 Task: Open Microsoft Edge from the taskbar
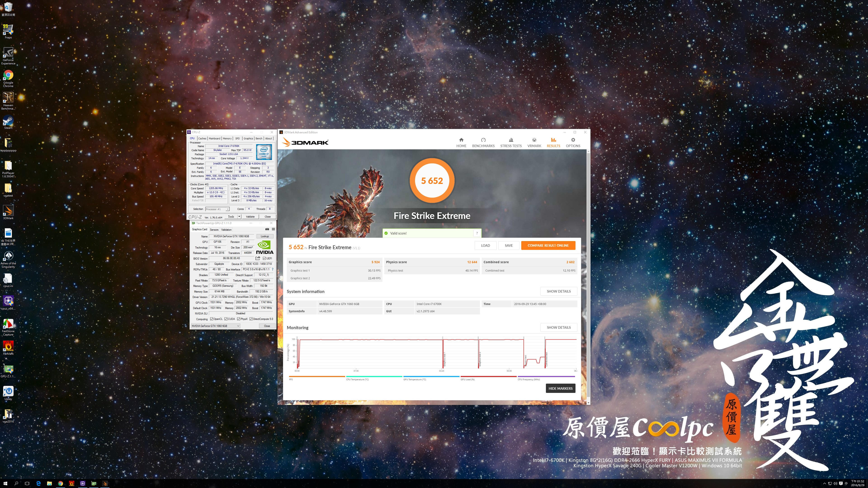click(x=38, y=484)
